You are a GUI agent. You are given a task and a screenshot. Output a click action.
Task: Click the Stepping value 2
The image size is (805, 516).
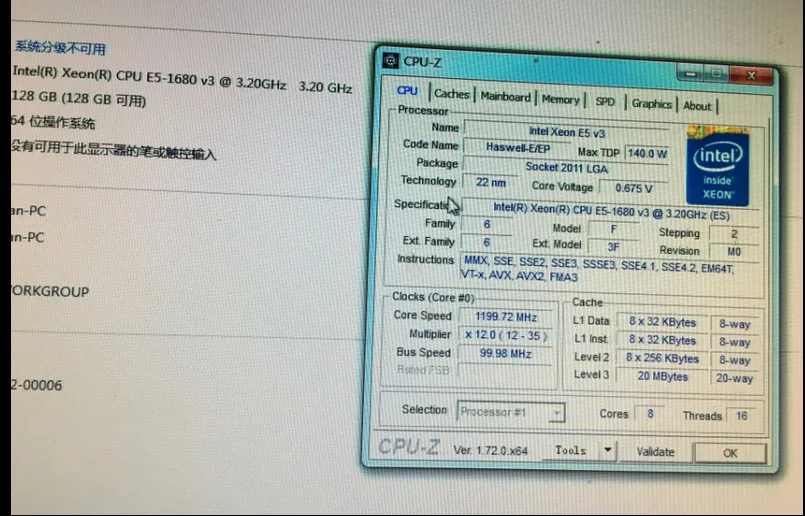click(734, 234)
